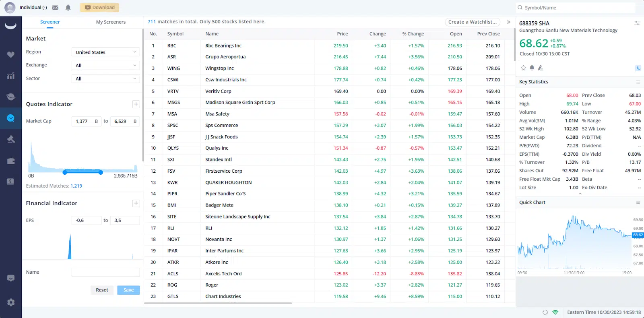Click the Download button
644x318 pixels.
pyautogui.click(x=99, y=8)
